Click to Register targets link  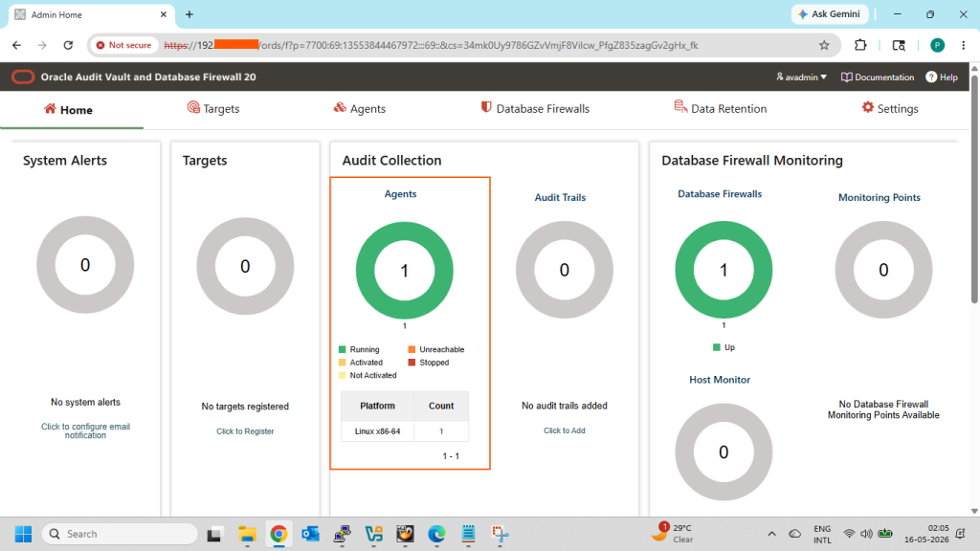point(245,431)
